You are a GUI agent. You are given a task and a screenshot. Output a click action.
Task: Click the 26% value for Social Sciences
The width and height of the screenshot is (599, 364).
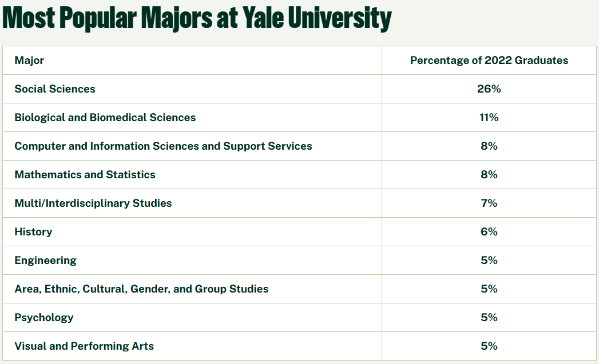pyautogui.click(x=489, y=89)
